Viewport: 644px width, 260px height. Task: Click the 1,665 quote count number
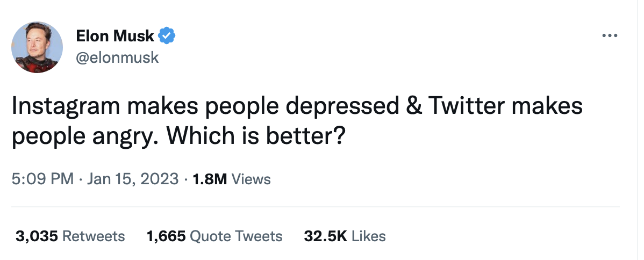pos(166,236)
